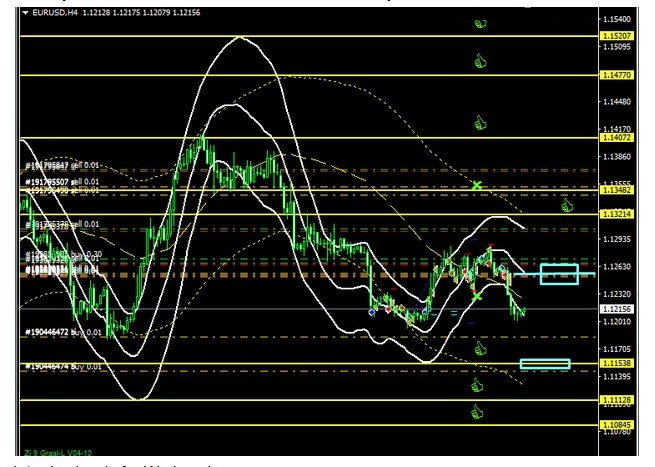Screen dimensions: 655x467
Task: Click the yellow 1.10845 price label
Action: (615, 425)
